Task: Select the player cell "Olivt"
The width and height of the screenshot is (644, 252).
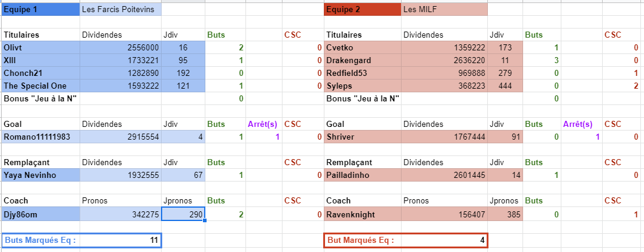Action: (x=41, y=48)
